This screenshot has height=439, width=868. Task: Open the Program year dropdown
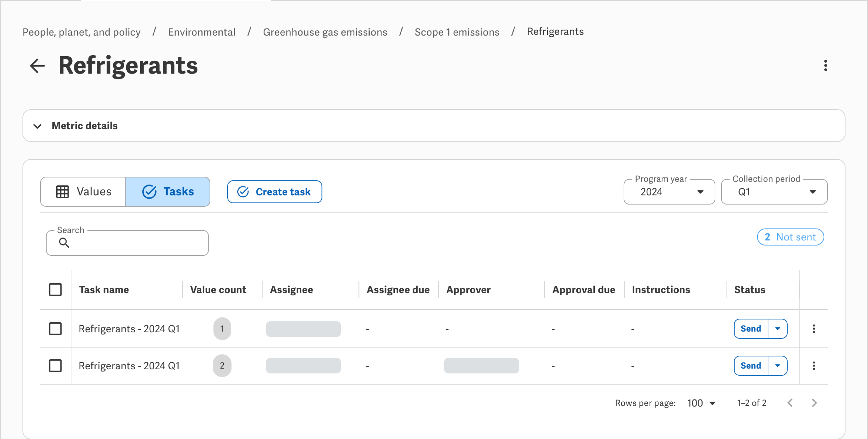[701, 192]
